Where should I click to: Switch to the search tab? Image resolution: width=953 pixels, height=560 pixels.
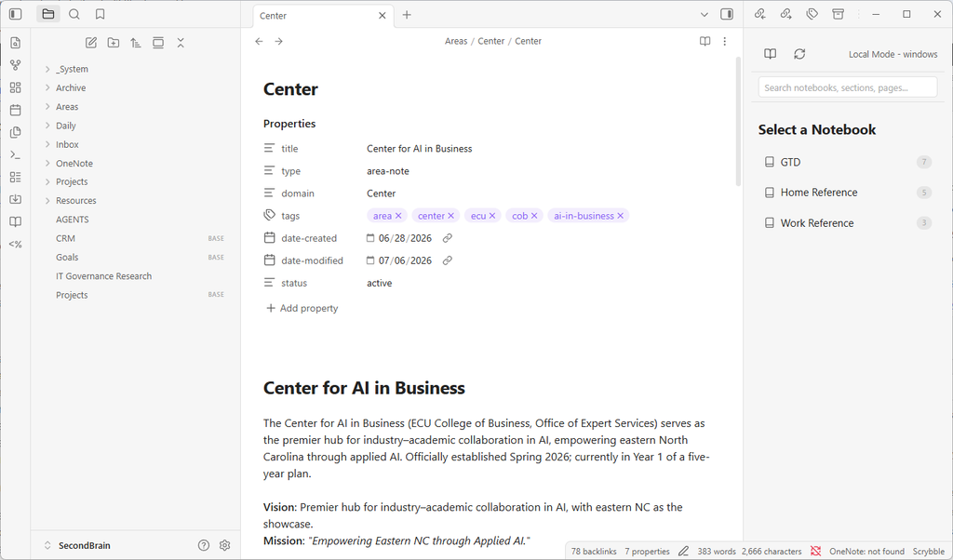(74, 14)
